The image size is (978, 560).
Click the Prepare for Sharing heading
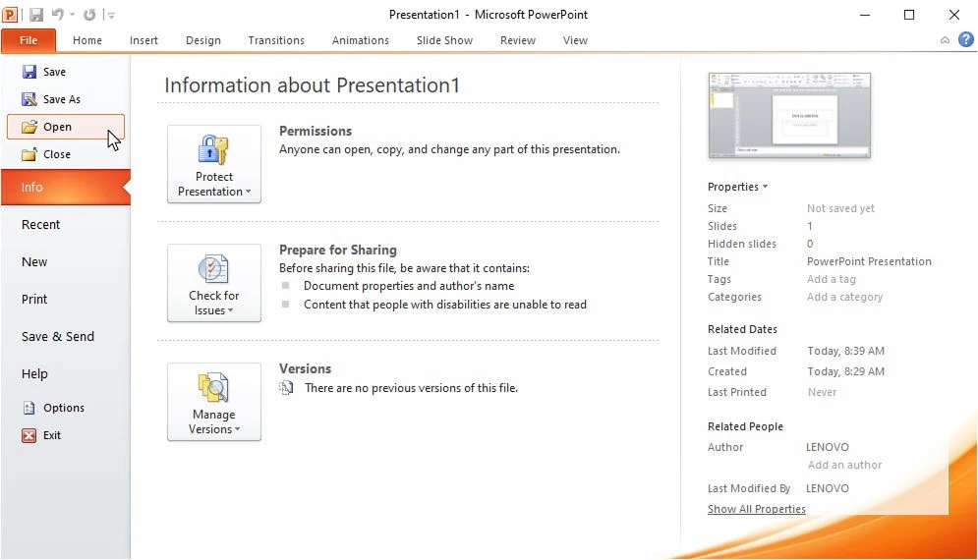(x=337, y=251)
